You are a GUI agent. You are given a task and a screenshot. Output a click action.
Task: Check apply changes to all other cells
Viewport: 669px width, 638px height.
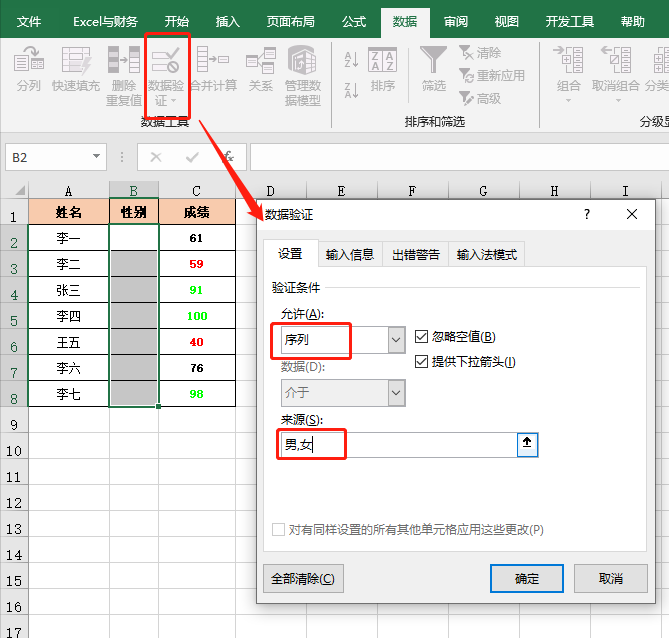[x=279, y=530]
